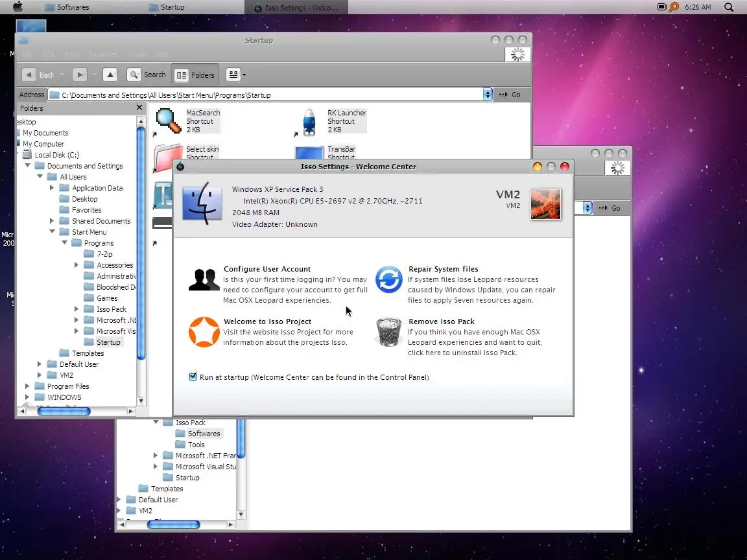Click the Back arrow in Startup window

29,75
